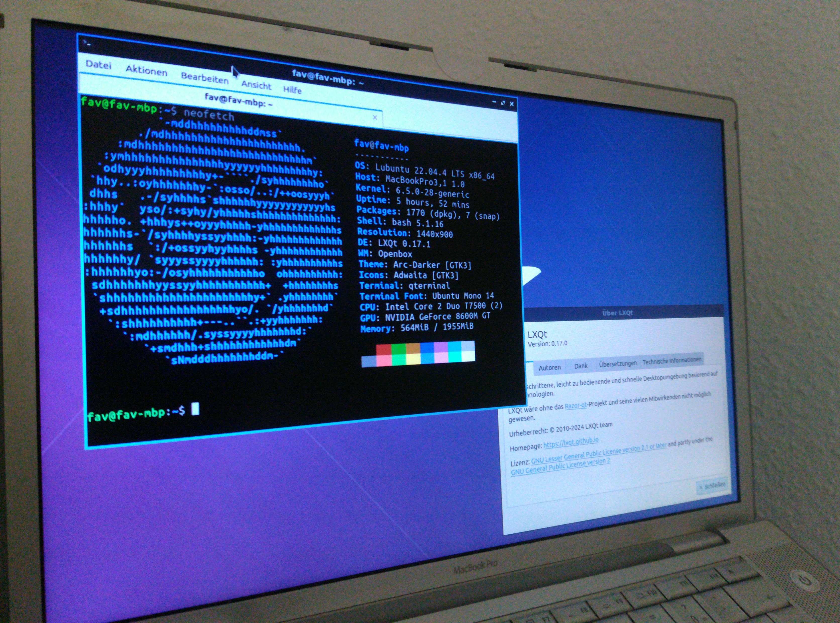Select the CPU line Intel Core 2 Duo T7500
Screen dimensions: 840x623
pyautogui.click(x=431, y=306)
